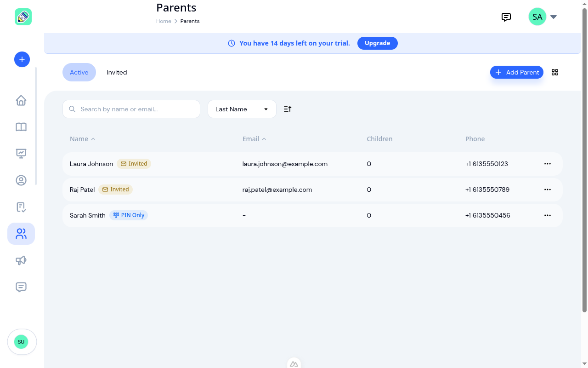Click Sarah Smith's PIN Only badge
This screenshot has width=588, height=368.
point(129,215)
